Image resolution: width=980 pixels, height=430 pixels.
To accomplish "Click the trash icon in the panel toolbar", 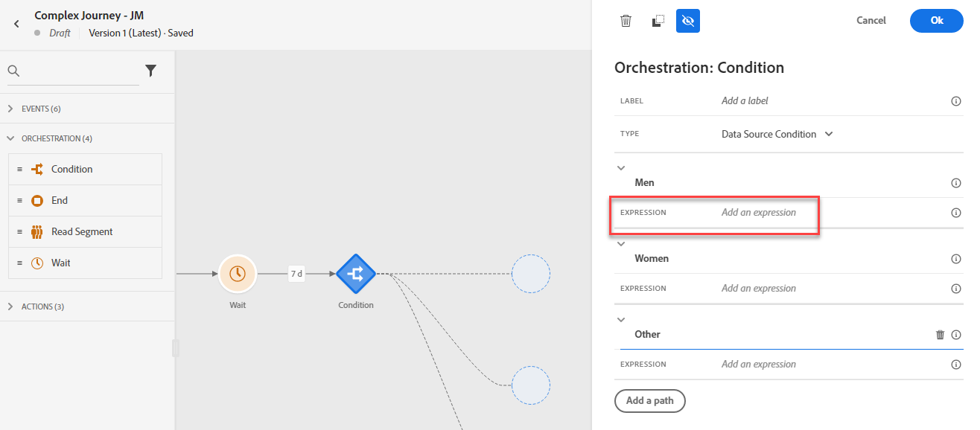I will click(626, 21).
